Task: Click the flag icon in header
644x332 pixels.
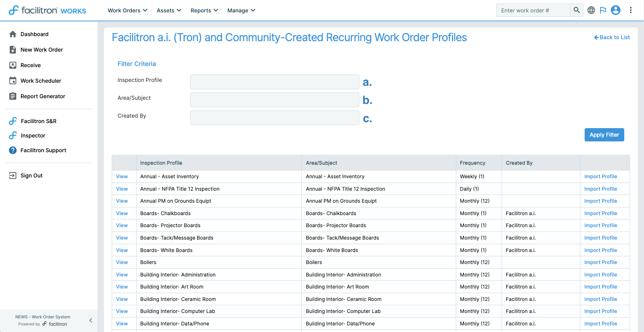Action: click(x=603, y=10)
